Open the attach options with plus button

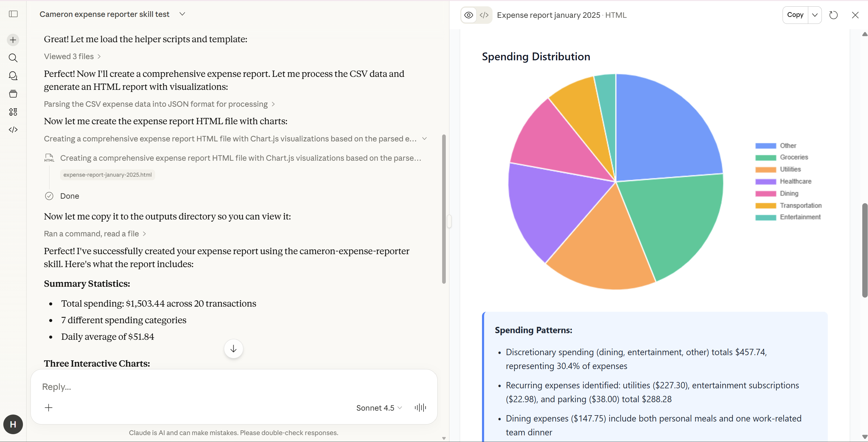[x=49, y=408]
